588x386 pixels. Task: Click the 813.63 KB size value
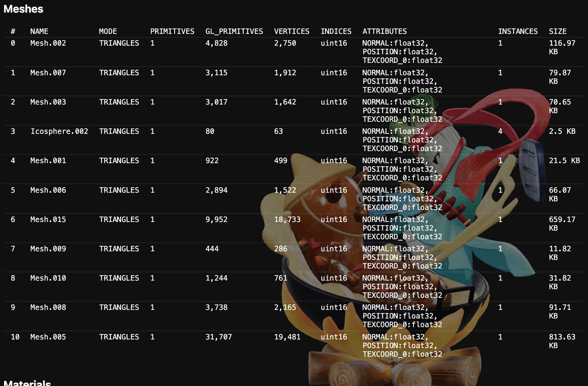[562, 341]
